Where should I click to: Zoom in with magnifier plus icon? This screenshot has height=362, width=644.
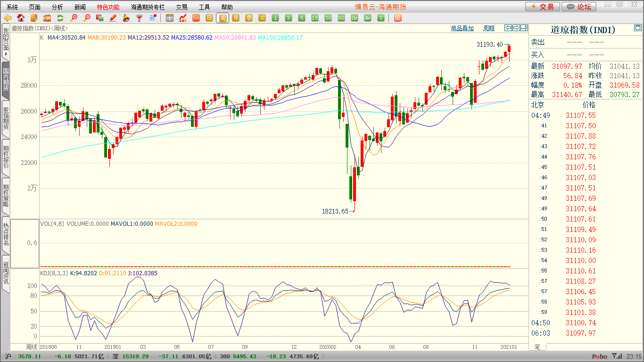(x=74, y=18)
